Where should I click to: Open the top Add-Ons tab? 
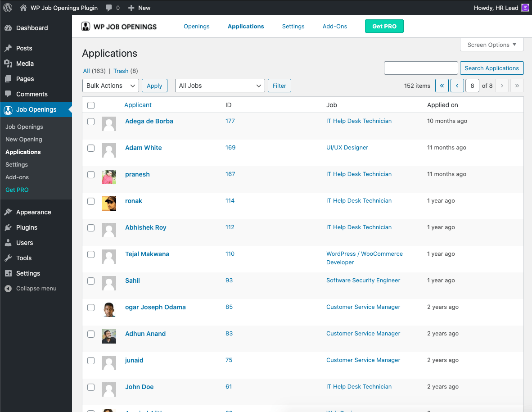tap(334, 27)
